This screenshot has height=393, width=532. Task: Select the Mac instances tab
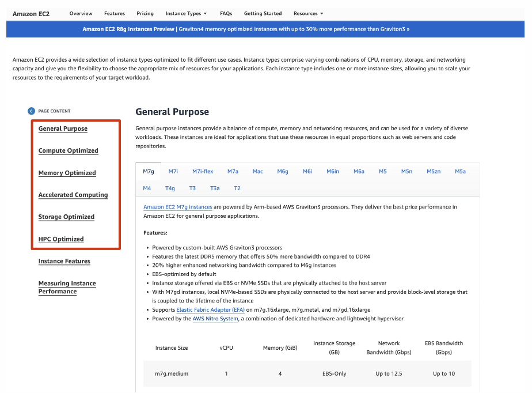click(257, 171)
